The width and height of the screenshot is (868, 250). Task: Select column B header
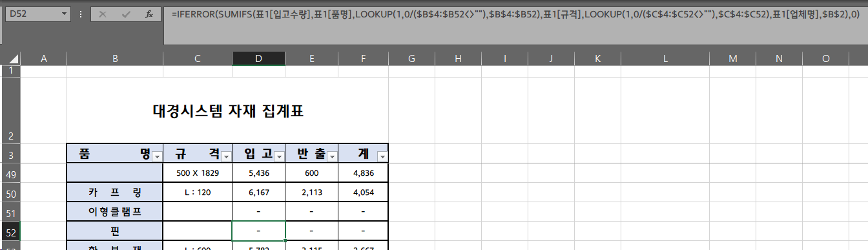[115, 59]
